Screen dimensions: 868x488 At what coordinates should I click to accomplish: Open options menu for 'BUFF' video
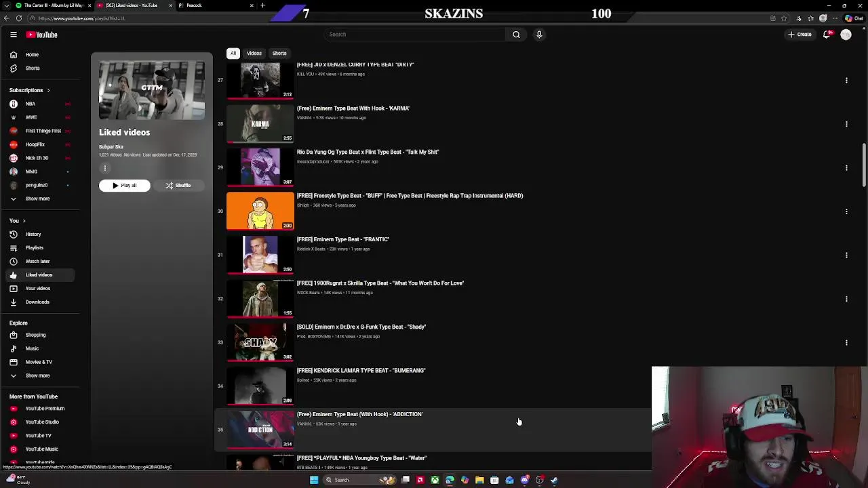[x=846, y=211]
